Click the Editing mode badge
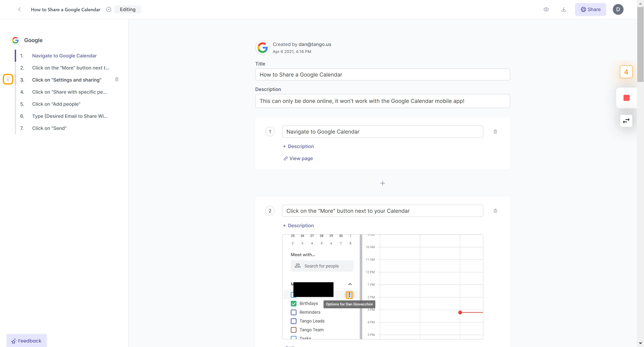Image resolution: width=644 pixels, height=347 pixels. 127,10
